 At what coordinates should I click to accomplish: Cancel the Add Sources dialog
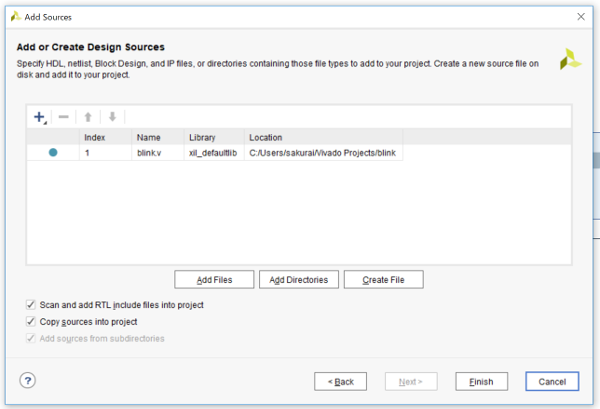click(552, 381)
